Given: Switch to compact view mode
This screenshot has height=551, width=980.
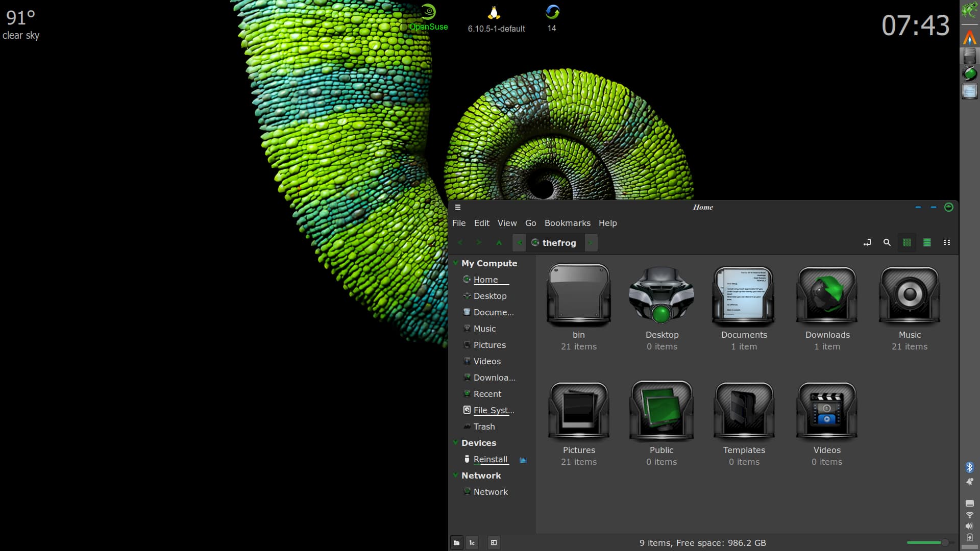Looking at the screenshot, I should tap(947, 243).
